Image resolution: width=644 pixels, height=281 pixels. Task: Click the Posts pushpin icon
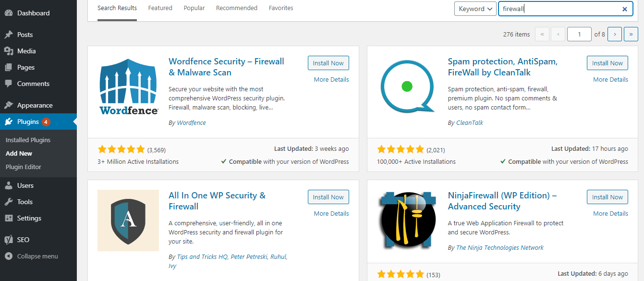[x=9, y=35]
